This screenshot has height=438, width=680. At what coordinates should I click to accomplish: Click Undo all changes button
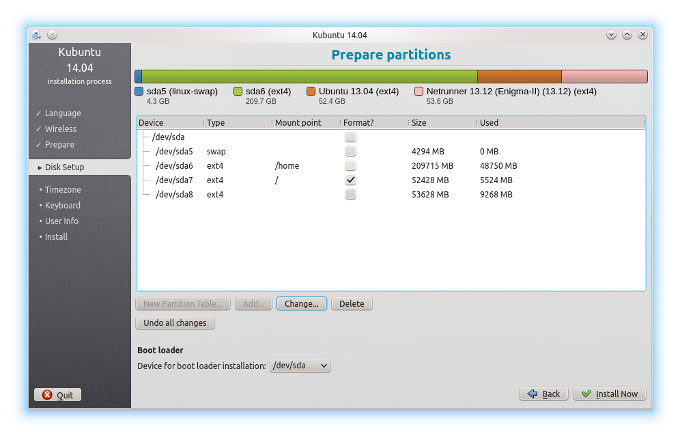[175, 323]
